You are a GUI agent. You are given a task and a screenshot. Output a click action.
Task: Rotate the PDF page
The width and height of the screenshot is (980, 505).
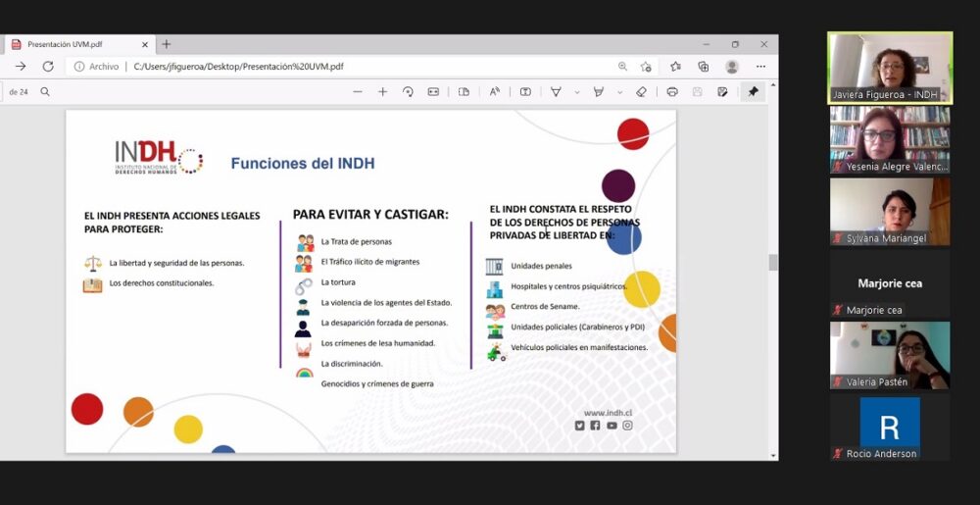[408, 92]
